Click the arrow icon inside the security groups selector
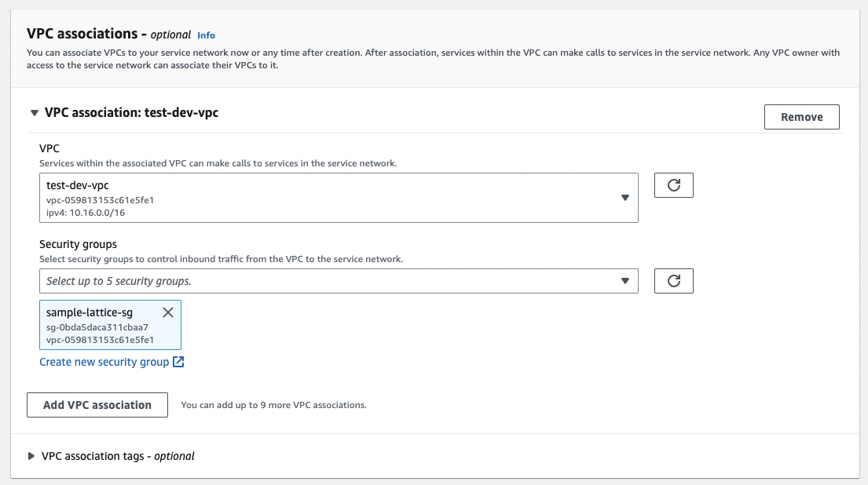868x485 pixels. pos(625,280)
